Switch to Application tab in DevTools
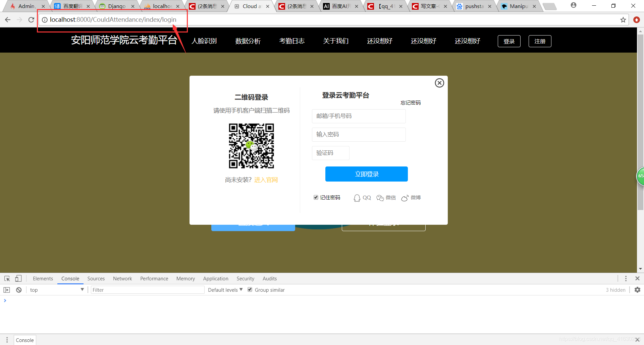Viewport: 644px width, 345px height. pyautogui.click(x=216, y=278)
